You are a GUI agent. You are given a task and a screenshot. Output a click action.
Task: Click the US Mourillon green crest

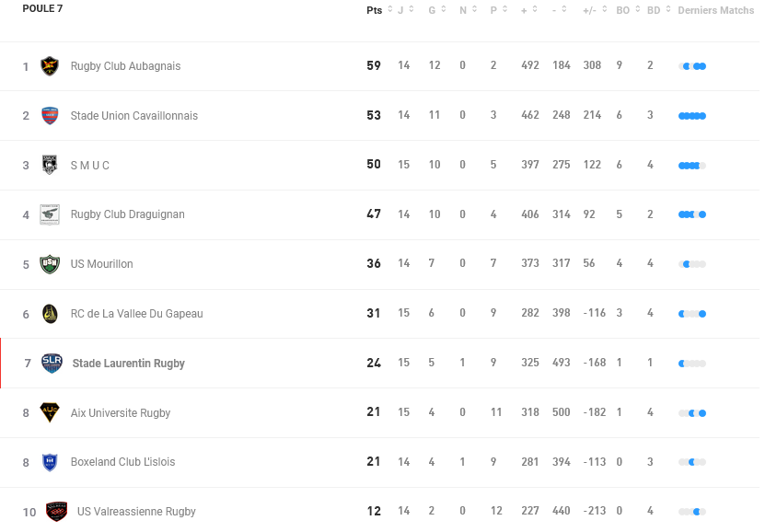[50, 264]
